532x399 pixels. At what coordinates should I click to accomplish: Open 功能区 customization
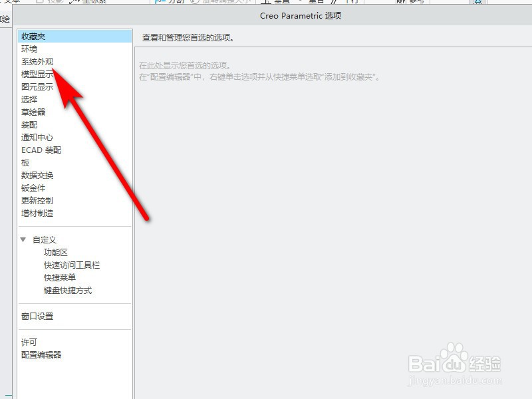click(x=56, y=252)
